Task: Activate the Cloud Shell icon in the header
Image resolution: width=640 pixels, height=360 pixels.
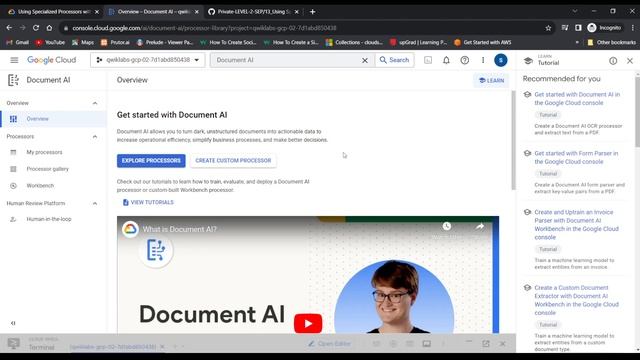Action: pyautogui.click(x=428, y=60)
